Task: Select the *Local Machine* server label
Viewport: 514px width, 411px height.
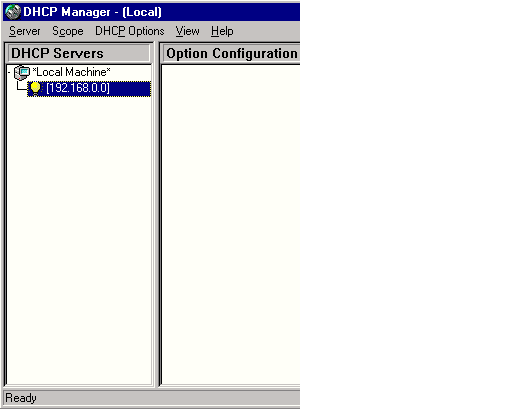Action: tap(71, 72)
